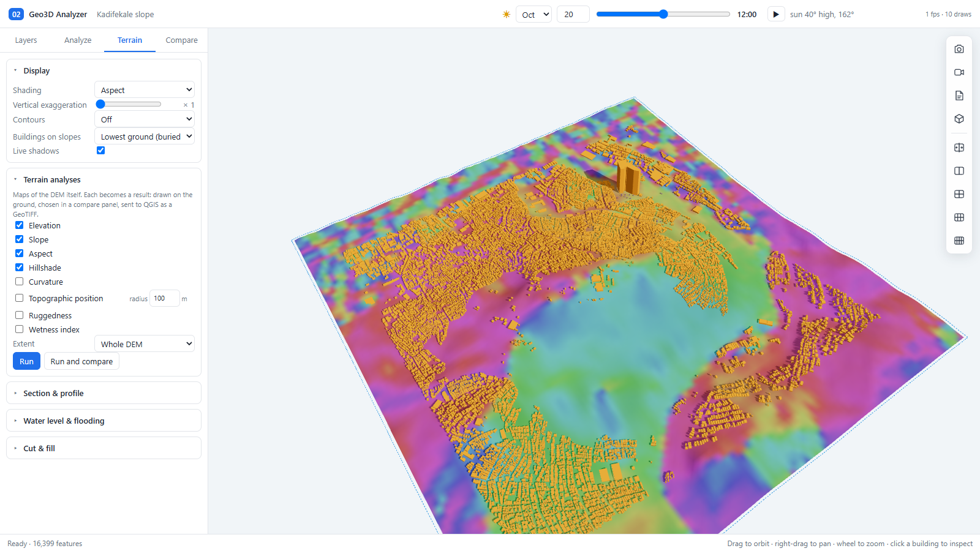980x551 pixels.
Task: Expand the Section & profile panel
Action: 104,393
